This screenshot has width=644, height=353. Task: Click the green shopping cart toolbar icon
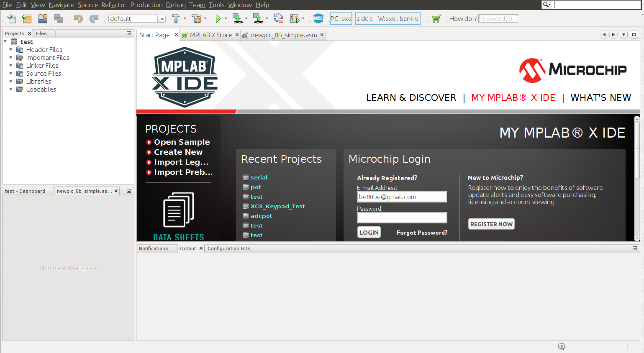436,19
